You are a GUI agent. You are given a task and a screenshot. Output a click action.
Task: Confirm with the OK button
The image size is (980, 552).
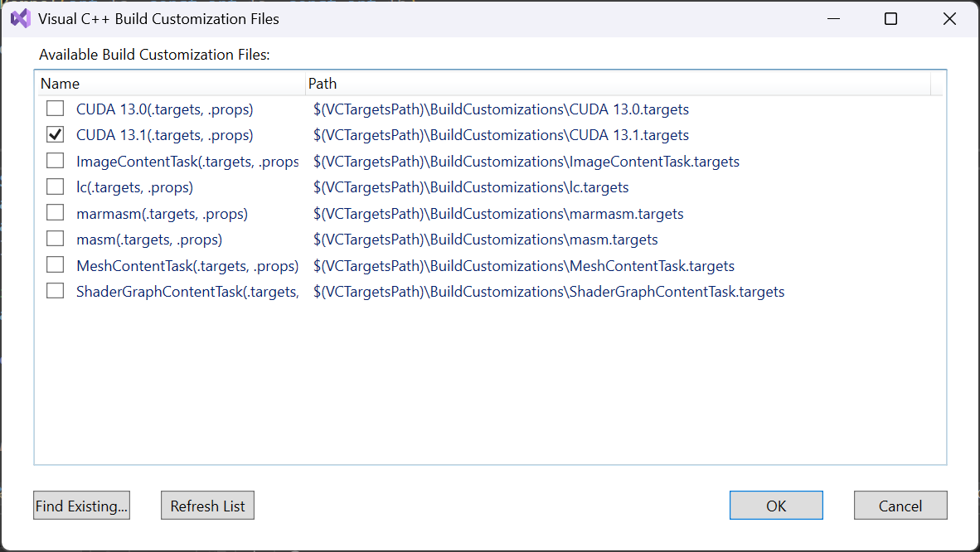[776, 505]
